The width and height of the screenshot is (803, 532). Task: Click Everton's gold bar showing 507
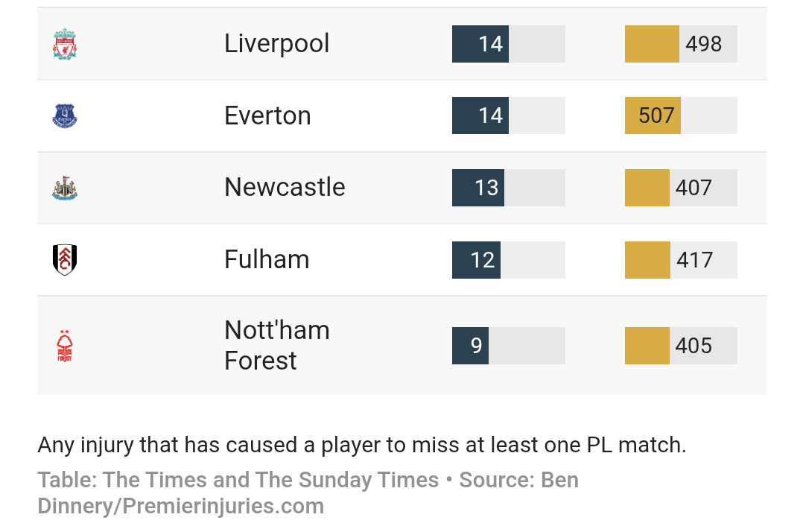pyautogui.click(x=653, y=115)
